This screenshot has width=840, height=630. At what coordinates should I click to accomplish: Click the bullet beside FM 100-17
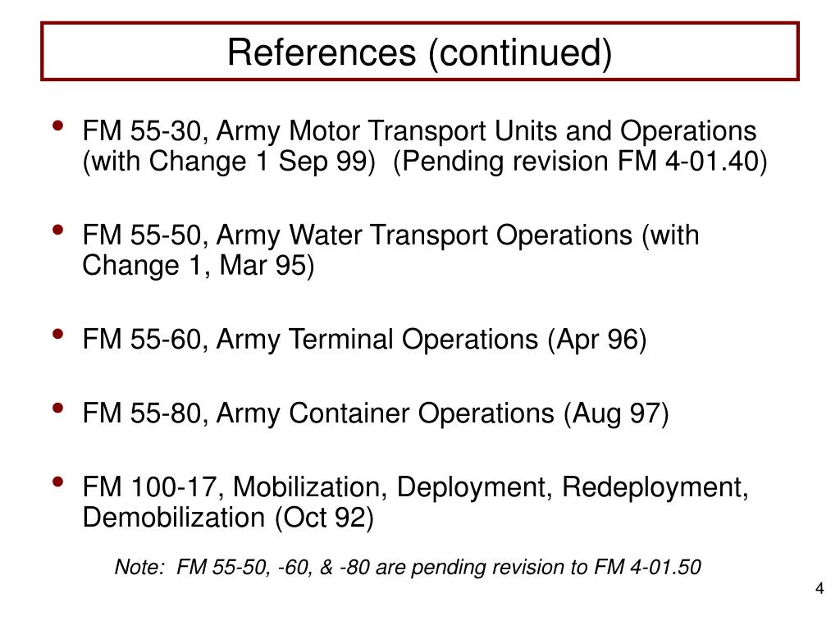click(58, 482)
